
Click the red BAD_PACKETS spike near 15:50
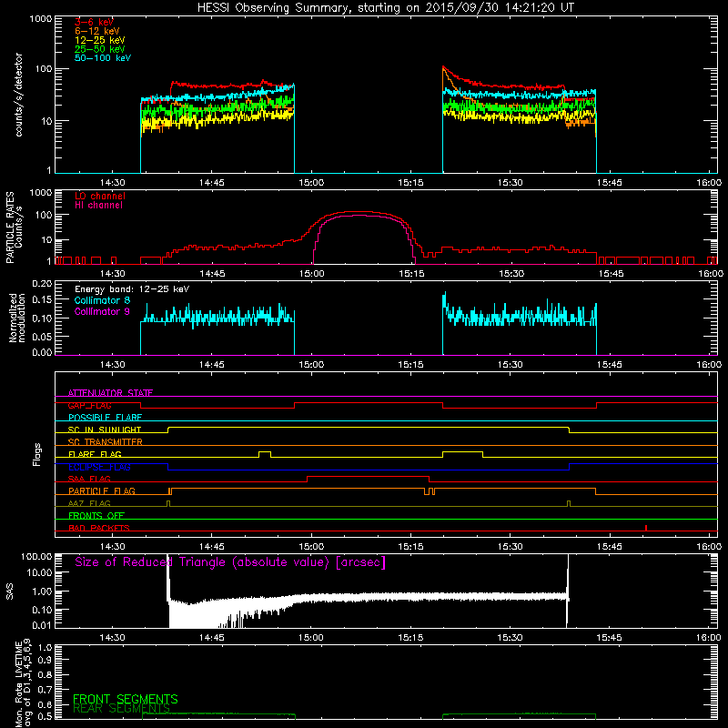click(x=646, y=528)
